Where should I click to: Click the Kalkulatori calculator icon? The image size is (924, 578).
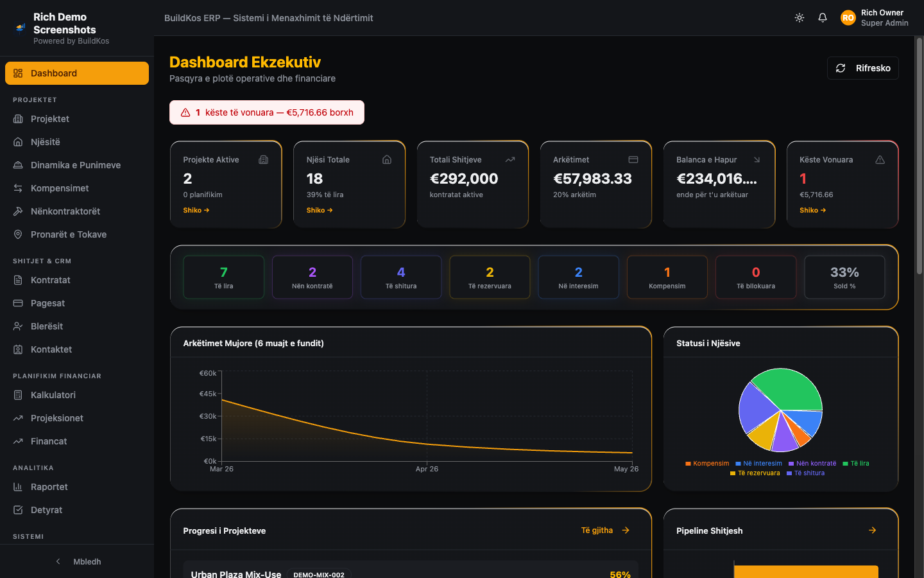click(x=18, y=395)
